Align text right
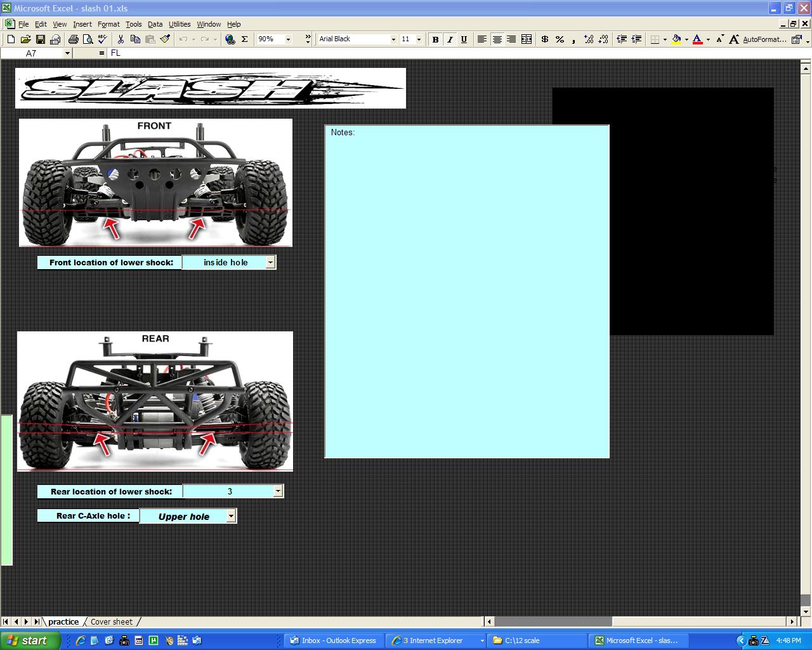Viewport: 812px width, 650px height. tap(511, 39)
